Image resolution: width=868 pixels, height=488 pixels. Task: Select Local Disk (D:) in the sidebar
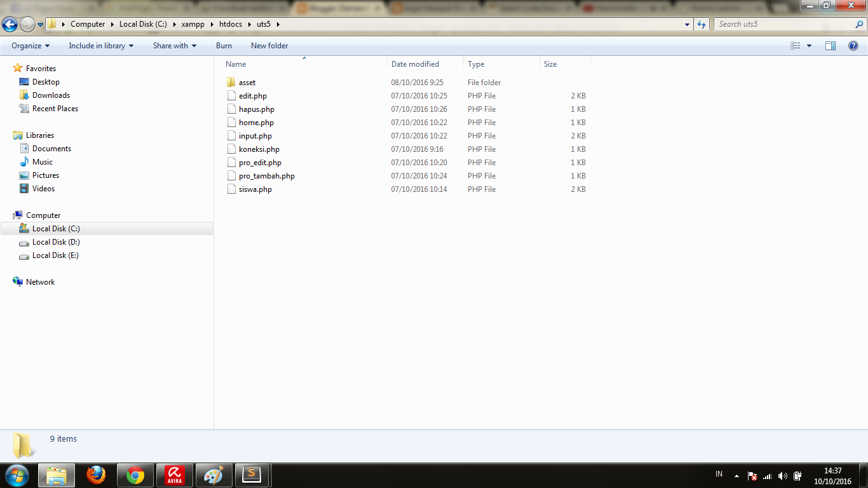(x=55, y=242)
